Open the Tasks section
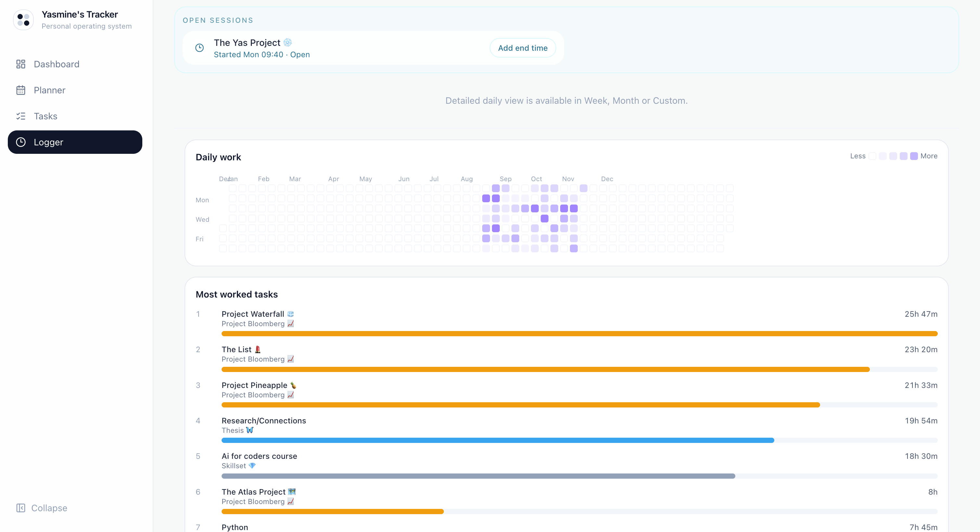The image size is (980, 532). (75, 116)
